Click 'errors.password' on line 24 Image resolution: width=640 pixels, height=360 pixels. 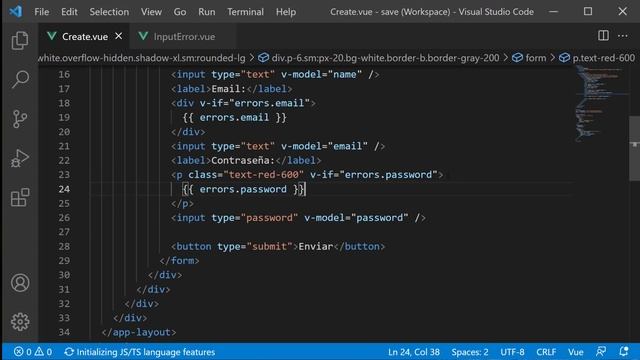tap(243, 189)
